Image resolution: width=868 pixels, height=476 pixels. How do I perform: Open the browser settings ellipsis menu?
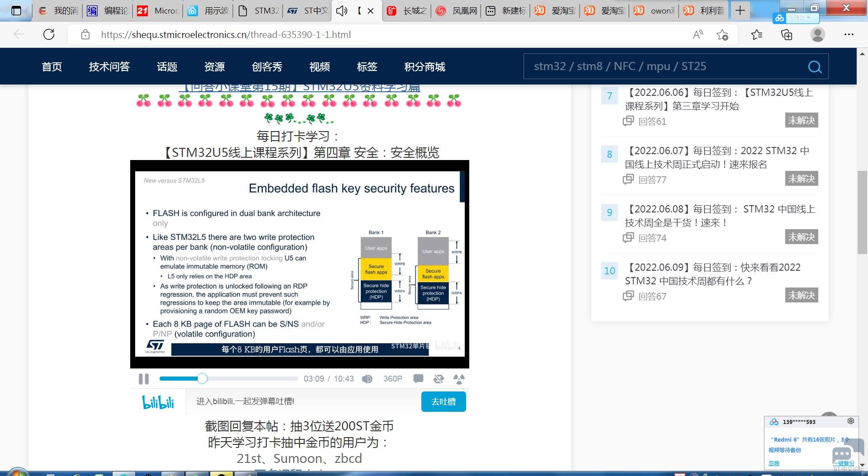tap(849, 35)
